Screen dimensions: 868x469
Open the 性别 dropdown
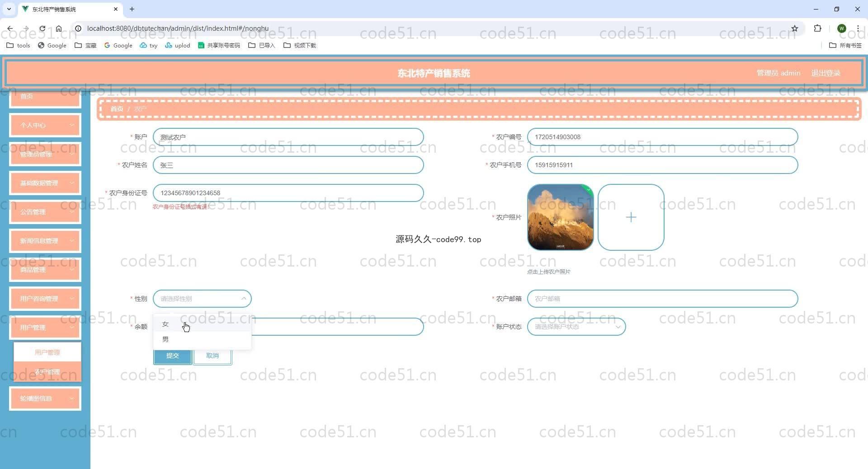pos(202,299)
